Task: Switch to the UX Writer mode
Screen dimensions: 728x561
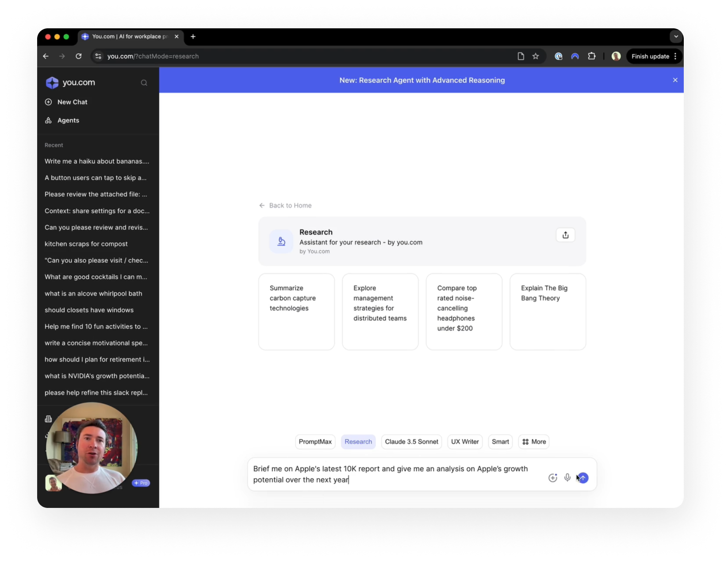Action: tap(465, 442)
